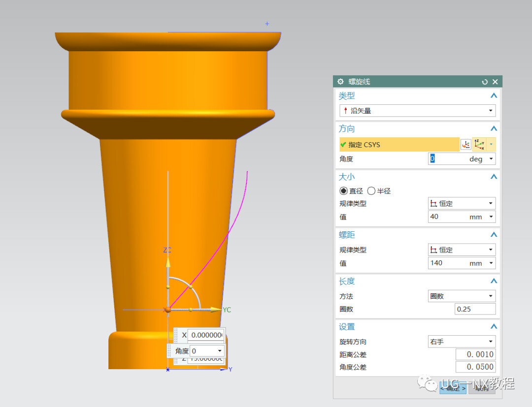Select the 直径 radio button
The image size is (532, 407).
343,191
